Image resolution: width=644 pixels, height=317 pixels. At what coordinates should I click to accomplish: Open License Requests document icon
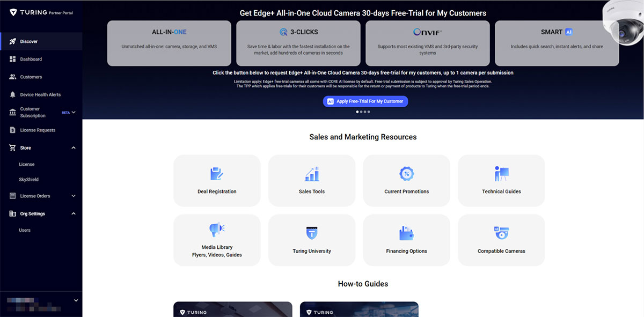13,130
